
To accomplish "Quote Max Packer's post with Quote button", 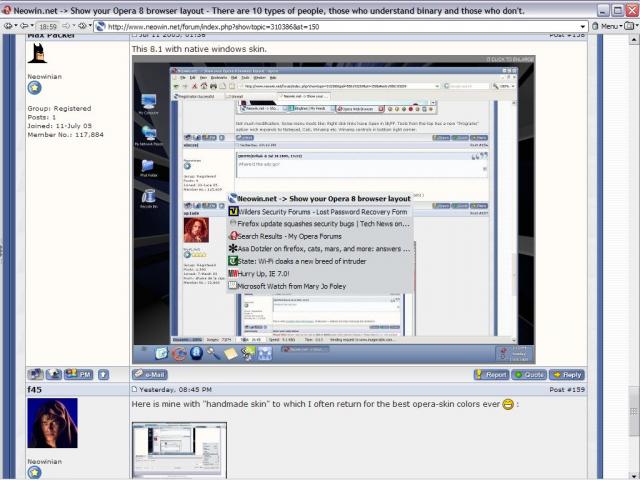I will coord(529,374).
